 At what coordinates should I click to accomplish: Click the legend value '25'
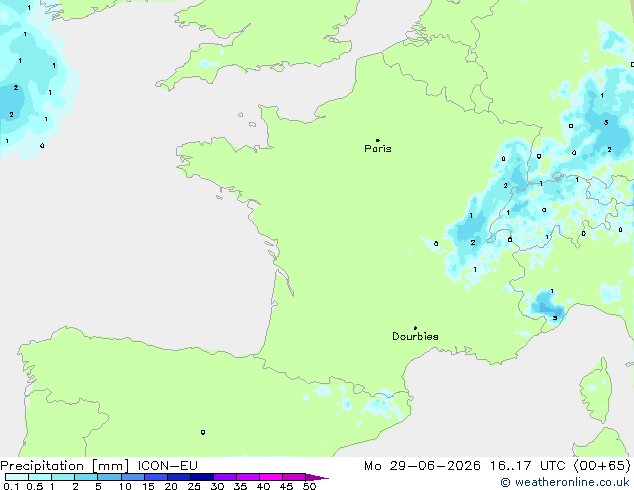(194, 486)
